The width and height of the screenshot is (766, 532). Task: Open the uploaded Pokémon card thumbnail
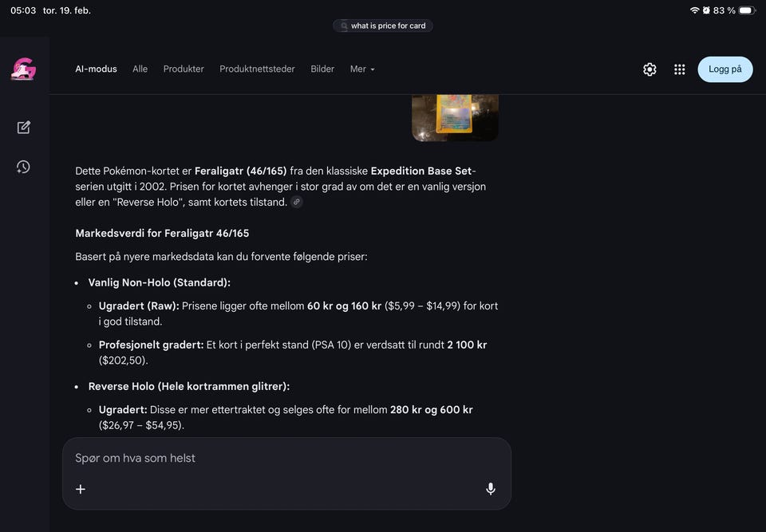click(455, 117)
